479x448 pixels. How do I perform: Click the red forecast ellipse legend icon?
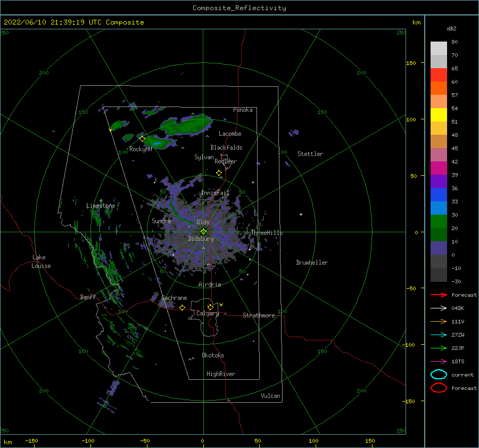[x=439, y=388]
